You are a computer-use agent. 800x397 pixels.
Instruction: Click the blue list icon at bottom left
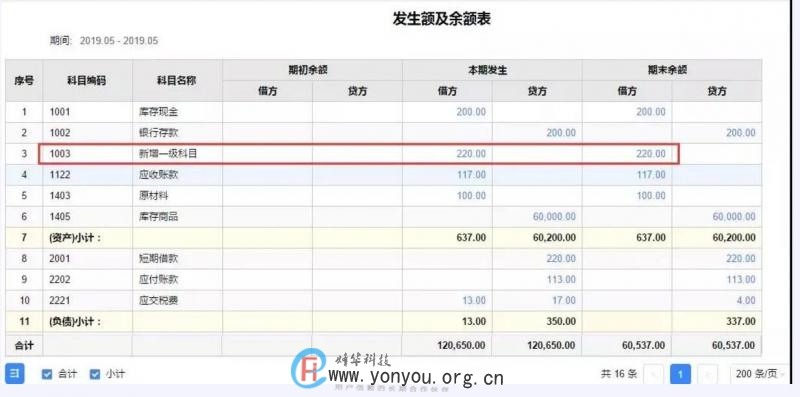tap(15, 374)
